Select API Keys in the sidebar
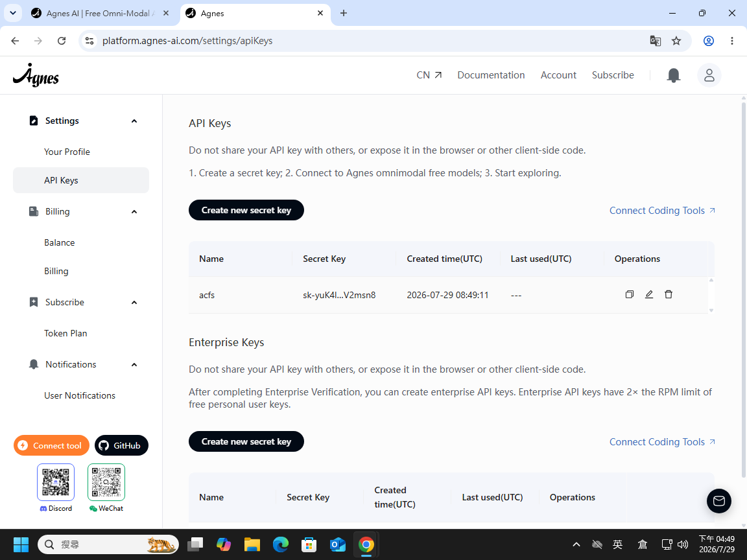Image resolution: width=747 pixels, height=560 pixels. (81, 180)
